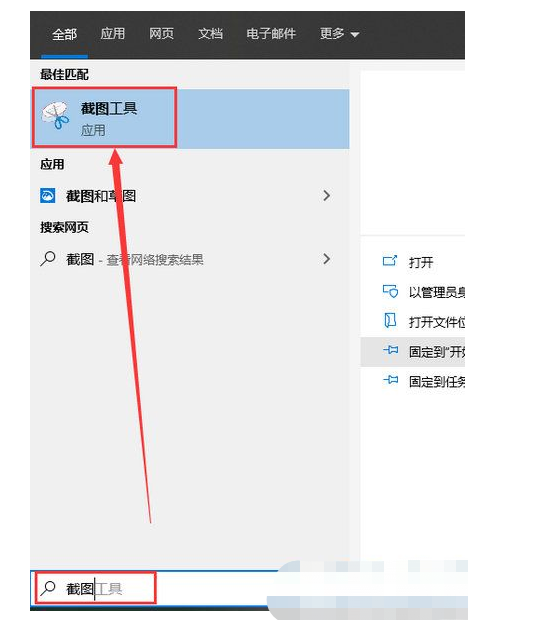The width and height of the screenshot is (556, 626).
Task: Click the Snipping Tool scissors icon
Action: tap(55, 115)
